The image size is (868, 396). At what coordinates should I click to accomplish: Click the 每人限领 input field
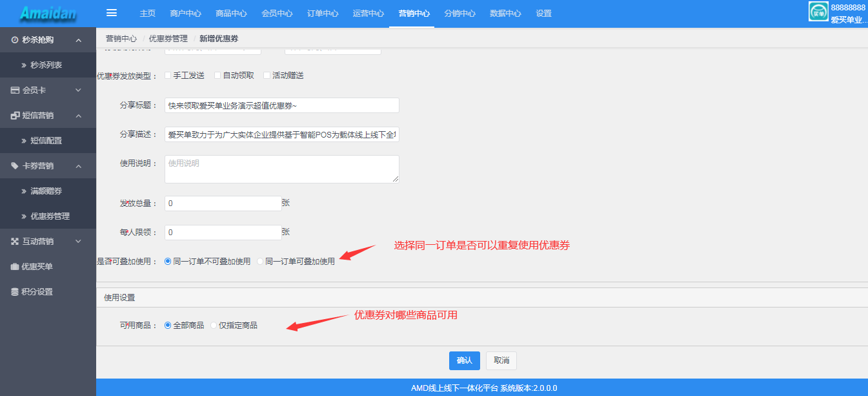point(223,233)
